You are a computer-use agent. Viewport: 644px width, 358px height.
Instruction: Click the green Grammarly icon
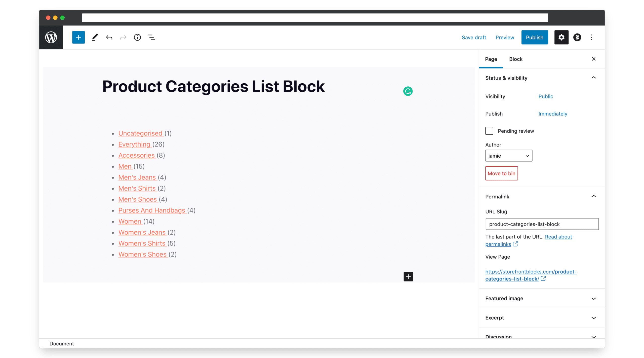(x=408, y=91)
